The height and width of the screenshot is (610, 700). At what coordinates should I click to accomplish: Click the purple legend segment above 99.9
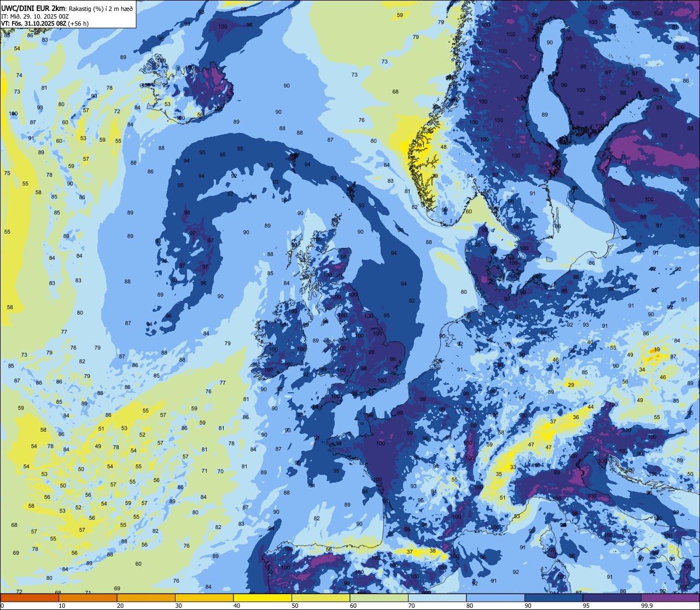click(670, 597)
